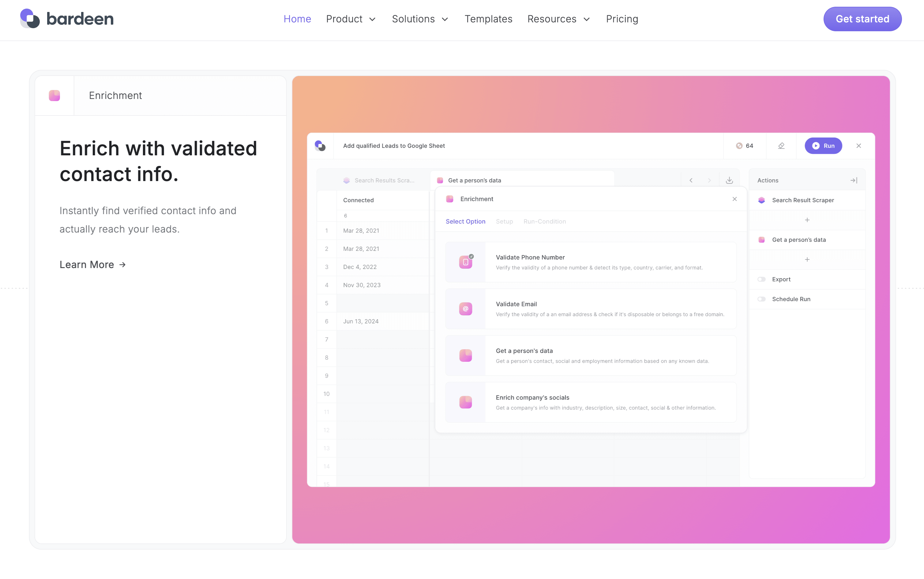Click the download icon in table toolbar
The height and width of the screenshot is (579, 924).
point(729,180)
